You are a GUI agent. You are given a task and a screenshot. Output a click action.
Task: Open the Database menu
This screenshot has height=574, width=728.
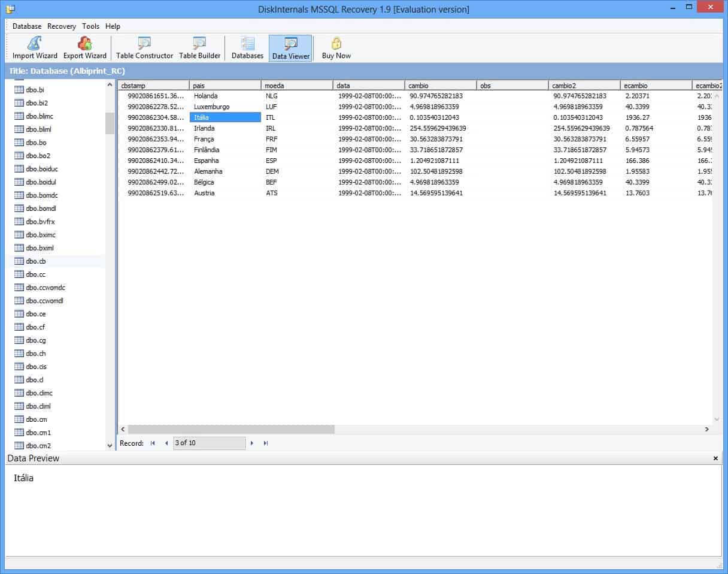pyautogui.click(x=27, y=26)
